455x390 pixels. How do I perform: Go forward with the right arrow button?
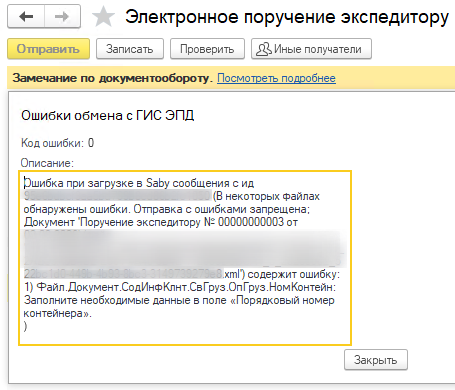[62, 16]
